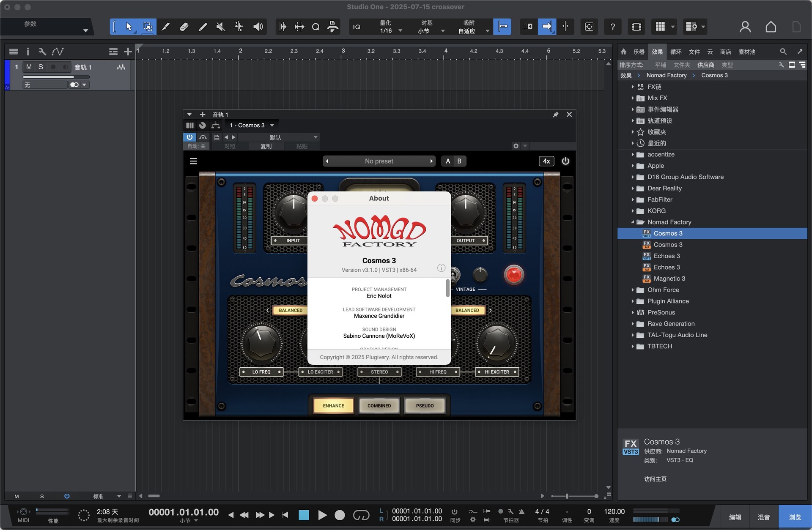The image size is (812, 530).
Task: Pick the Paint (pencil) tool
Action: click(x=203, y=27)
